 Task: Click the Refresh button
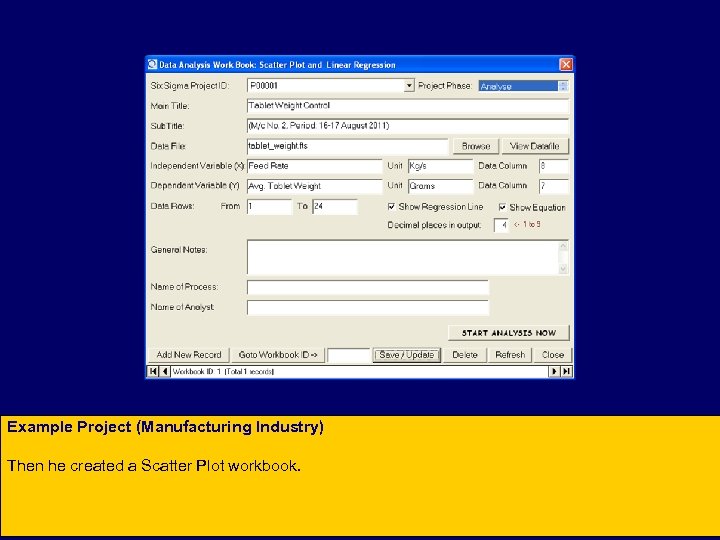pyautogui.click(x=510, y=354)
